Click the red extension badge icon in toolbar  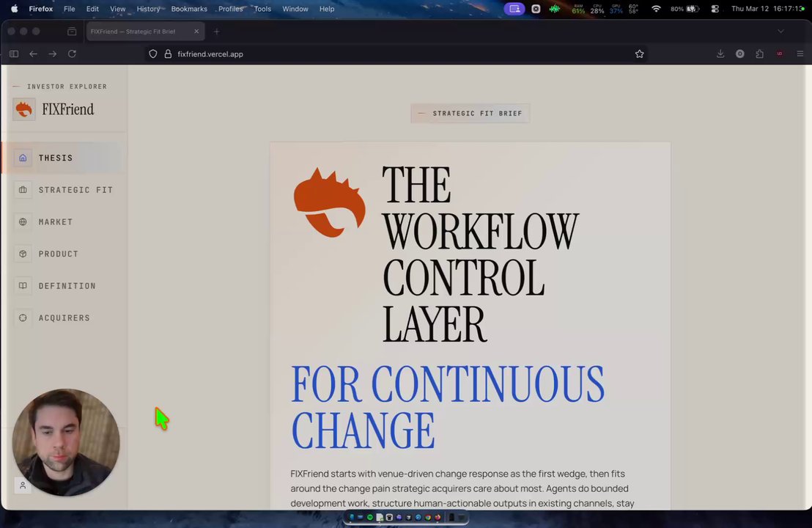[x=779, y=54]
